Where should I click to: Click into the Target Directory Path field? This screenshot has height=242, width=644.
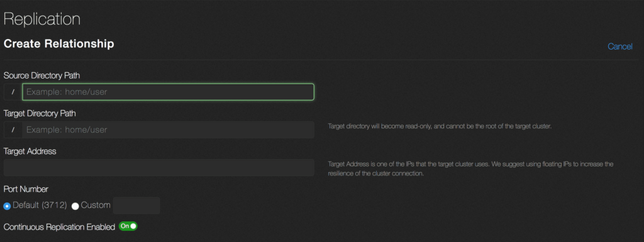click(169, 129)
